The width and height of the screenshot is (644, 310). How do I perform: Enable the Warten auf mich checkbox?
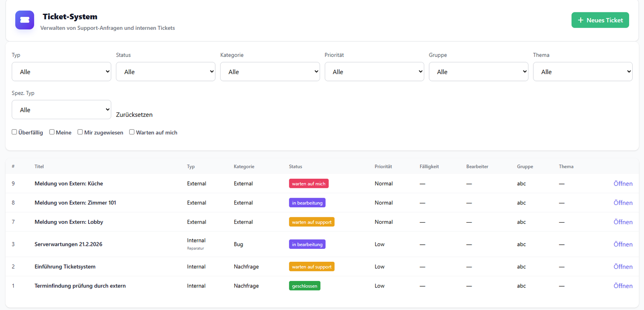click(132, 132)
